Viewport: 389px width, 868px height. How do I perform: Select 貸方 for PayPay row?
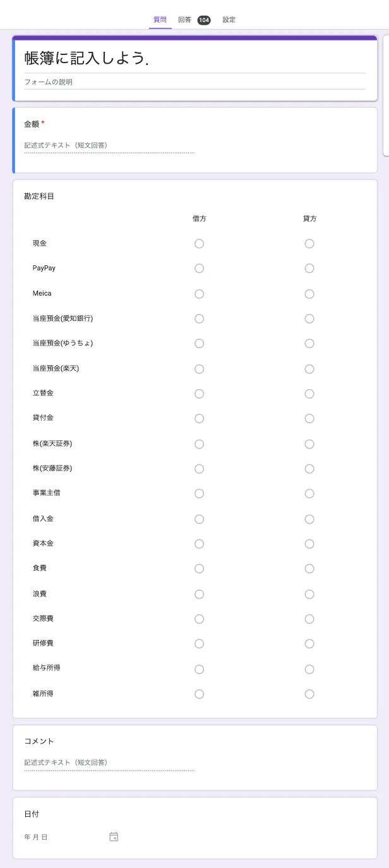coord(309,268)
